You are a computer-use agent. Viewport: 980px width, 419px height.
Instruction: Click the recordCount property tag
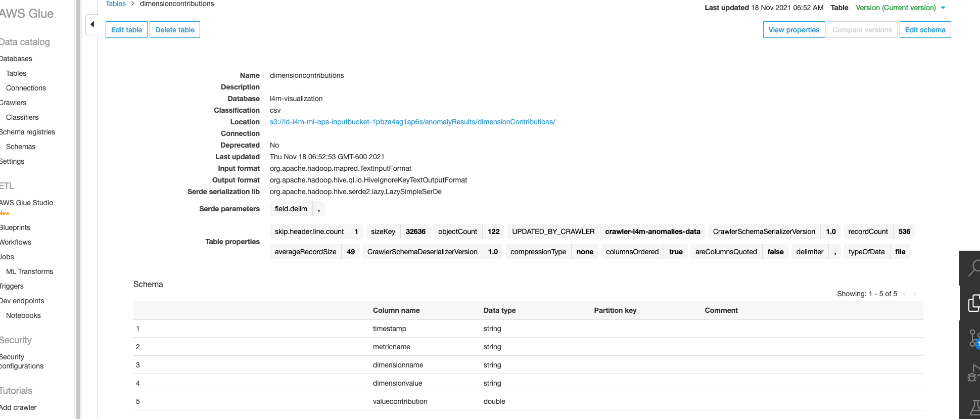click(879, 231)
